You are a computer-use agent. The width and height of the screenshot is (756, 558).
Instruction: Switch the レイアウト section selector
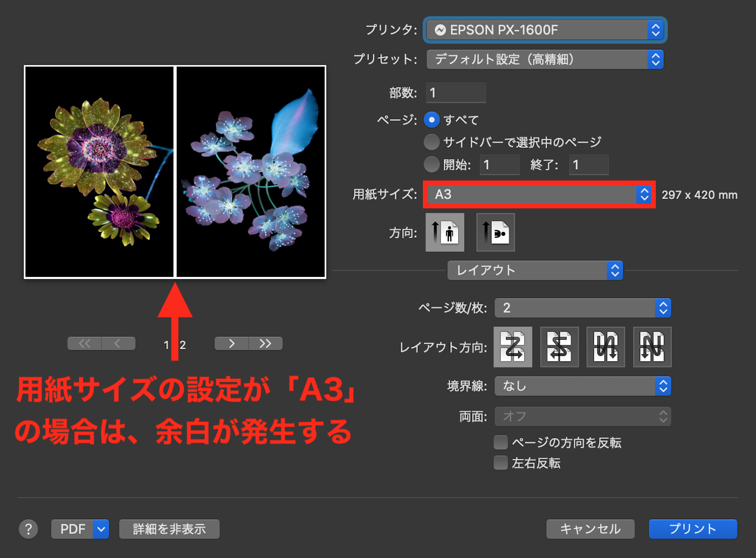[534, 270]
